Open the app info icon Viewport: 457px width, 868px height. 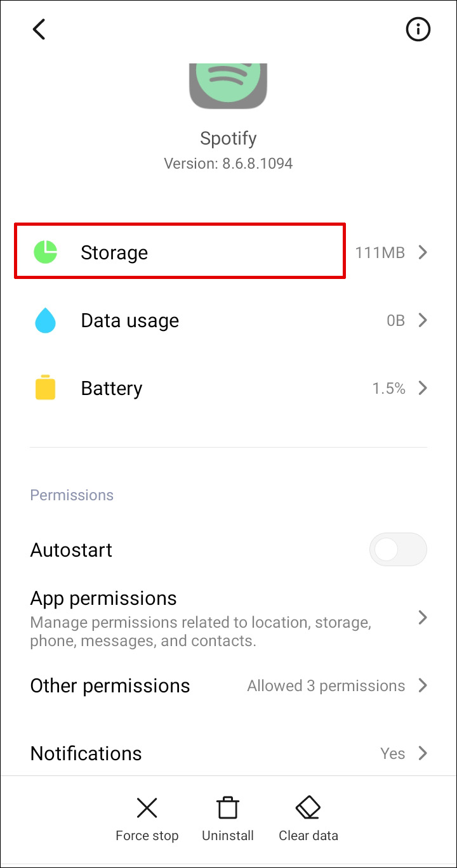418,29
